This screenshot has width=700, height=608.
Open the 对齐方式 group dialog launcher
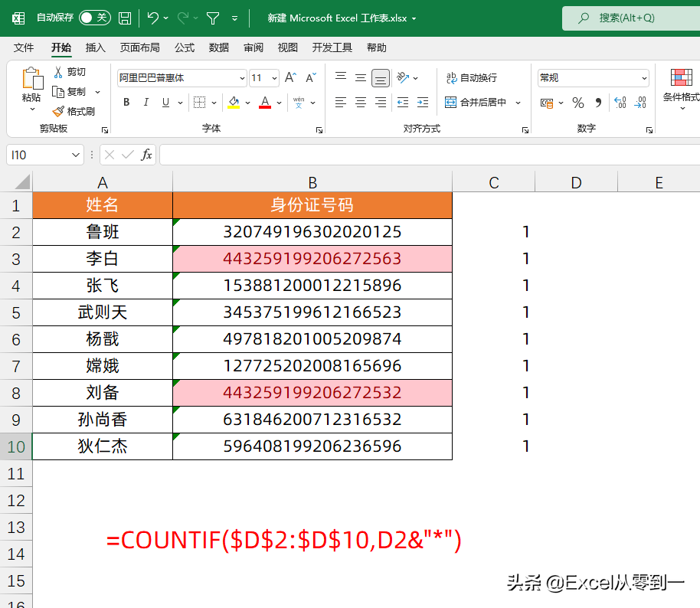(525, 130)
